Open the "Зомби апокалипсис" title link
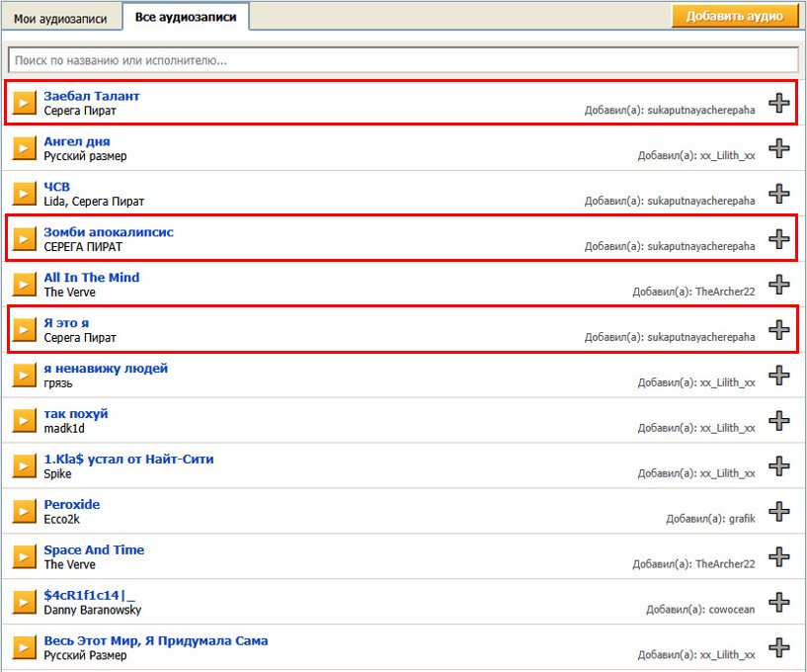Image resolution: width=807 pixels, height=672 pixels. [x=109, y=232]
